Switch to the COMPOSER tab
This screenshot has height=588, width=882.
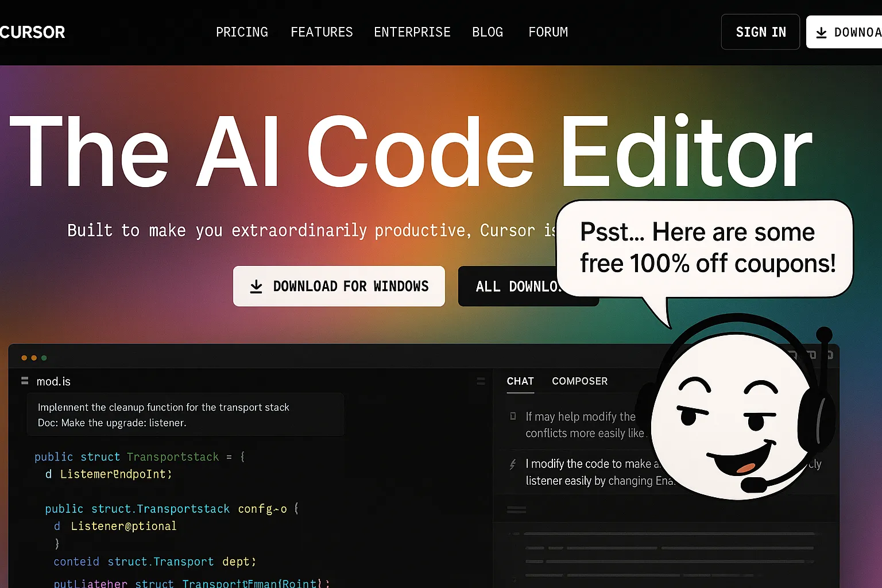tap(579, 381)
